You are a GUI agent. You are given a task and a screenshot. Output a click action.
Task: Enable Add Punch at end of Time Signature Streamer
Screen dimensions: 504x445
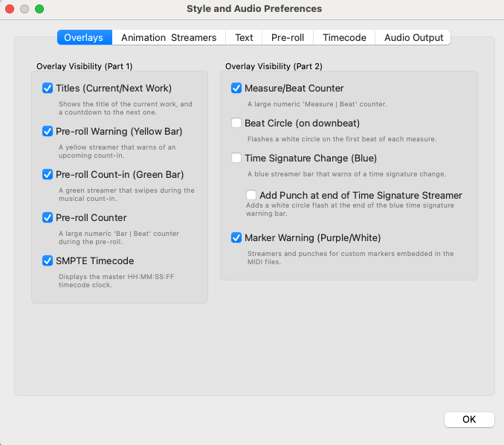coord(251,195)
